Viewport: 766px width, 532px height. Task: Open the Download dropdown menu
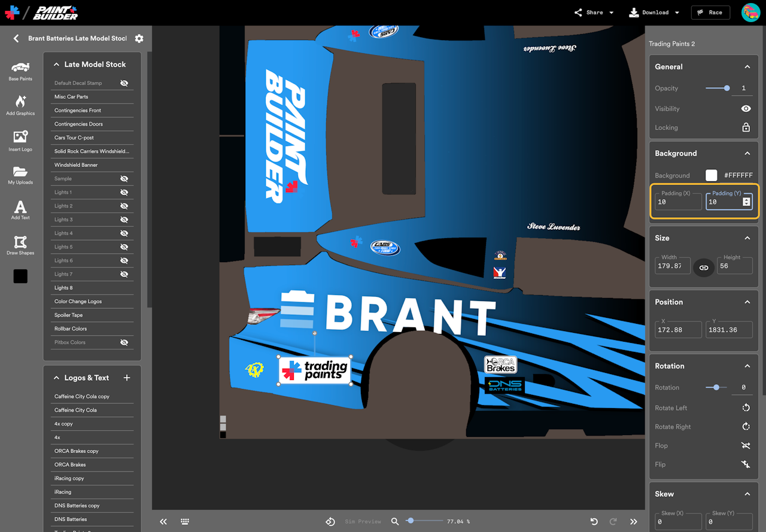(654, 13)
